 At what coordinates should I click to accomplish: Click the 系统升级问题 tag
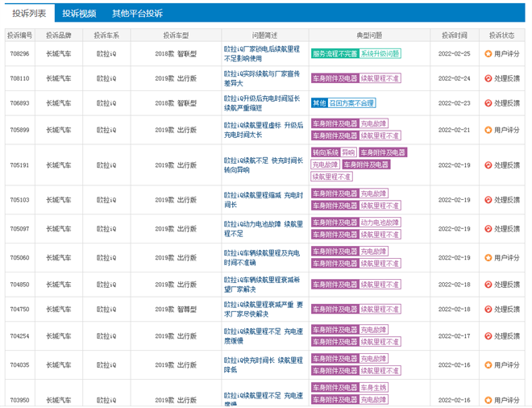point(380,54)
